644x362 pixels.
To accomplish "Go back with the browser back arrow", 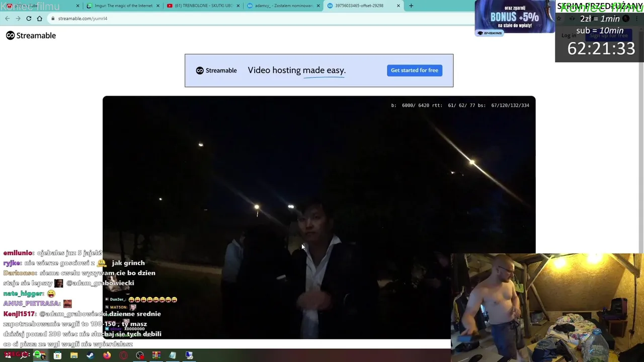I will click(x=7, y=19).
